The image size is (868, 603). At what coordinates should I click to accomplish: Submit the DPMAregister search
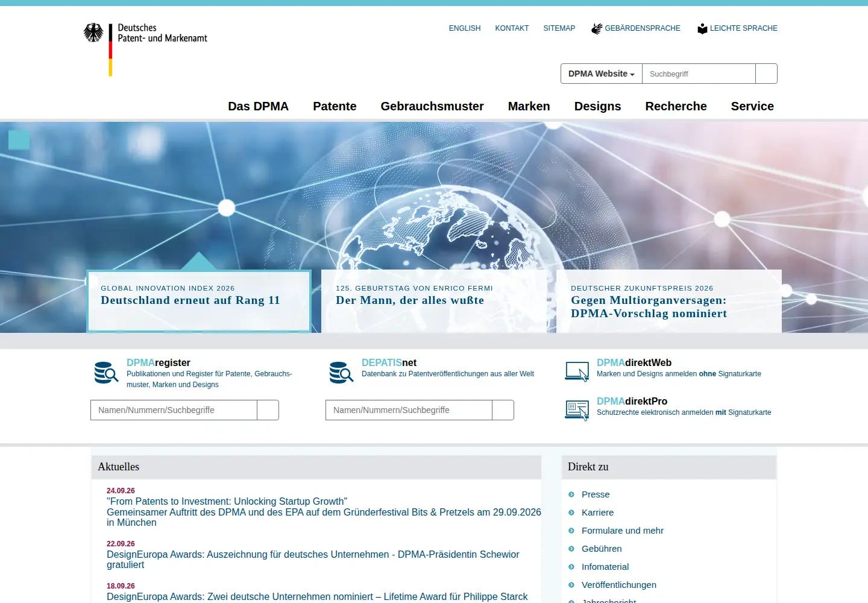coord(268,410)
